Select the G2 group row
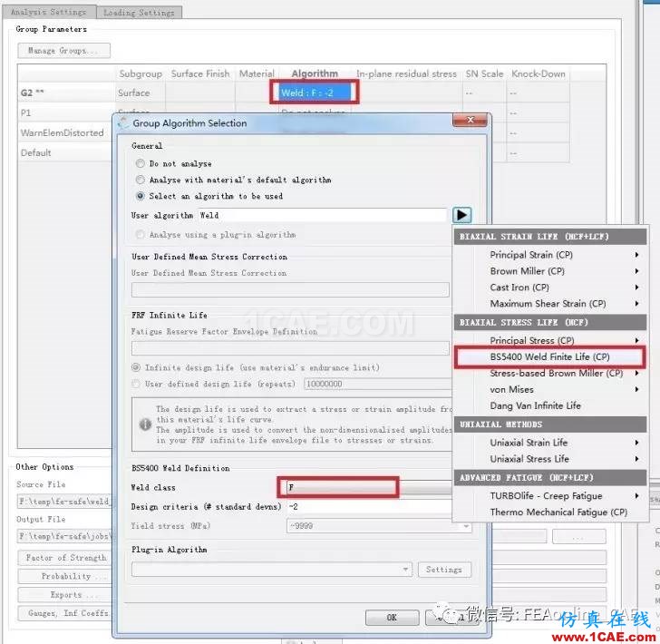Viewport: 660px width, 644px height. [66, 93]
